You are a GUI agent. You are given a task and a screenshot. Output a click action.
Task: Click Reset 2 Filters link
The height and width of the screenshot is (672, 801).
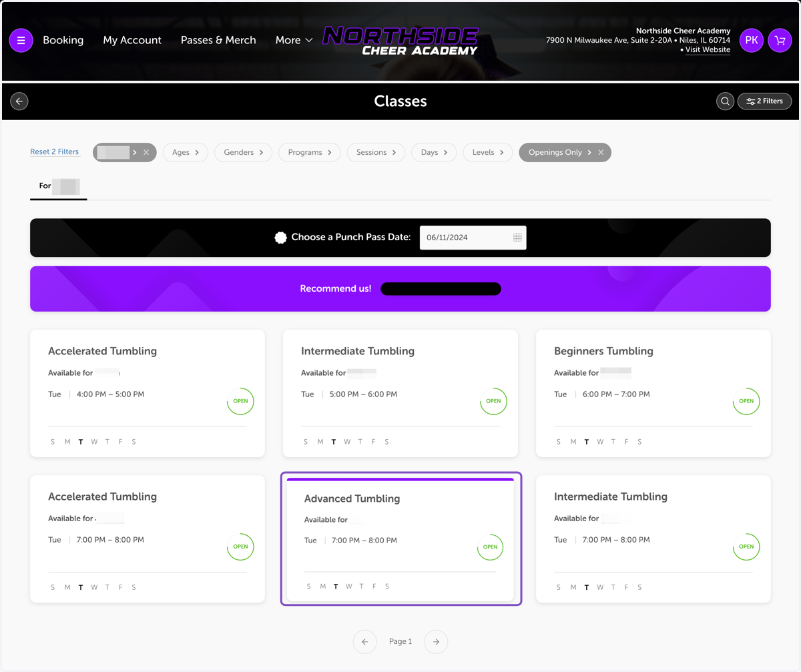[55, 152]
